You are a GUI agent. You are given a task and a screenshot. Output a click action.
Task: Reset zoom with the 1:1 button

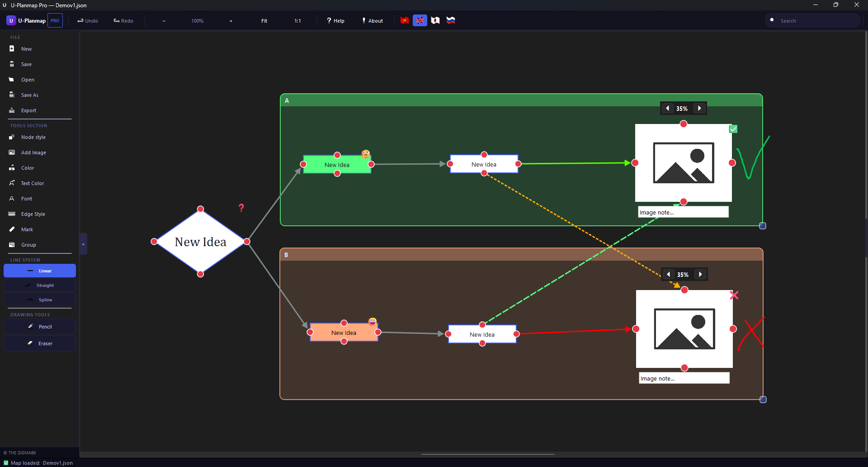[298, 21]
